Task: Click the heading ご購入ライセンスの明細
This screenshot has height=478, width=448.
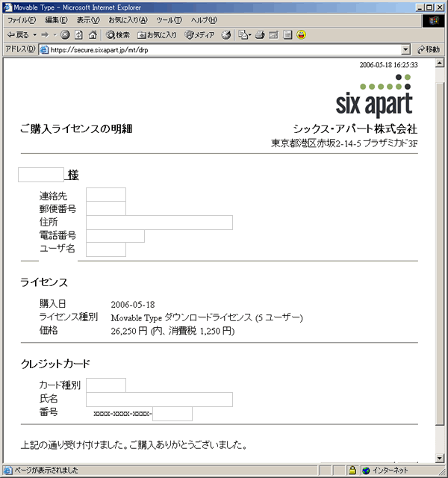Action: point(76,128)
